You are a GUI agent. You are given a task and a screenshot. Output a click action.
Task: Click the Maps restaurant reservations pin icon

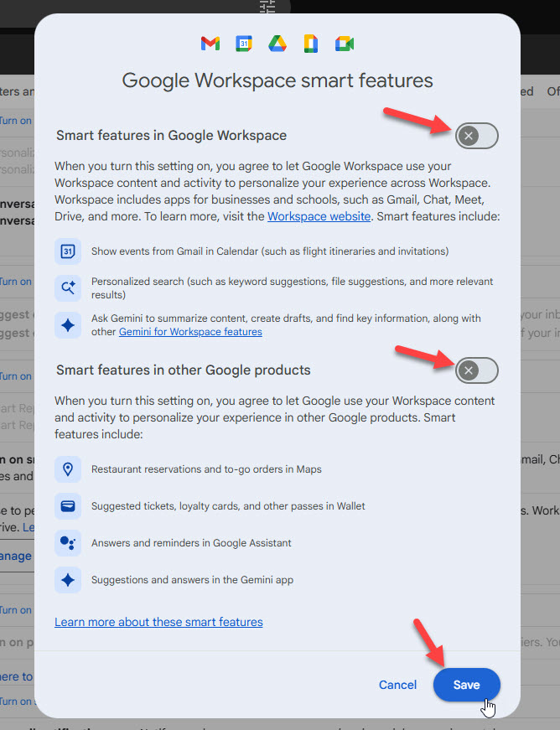[68, 469]
